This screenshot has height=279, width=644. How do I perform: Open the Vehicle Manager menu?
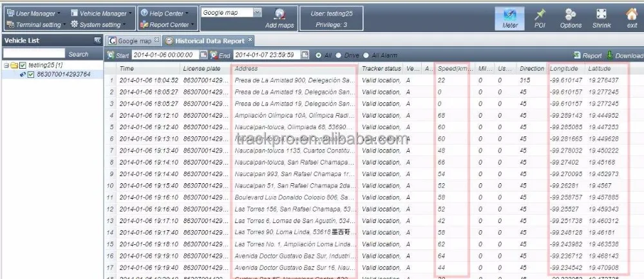click(x=102, y=14)
